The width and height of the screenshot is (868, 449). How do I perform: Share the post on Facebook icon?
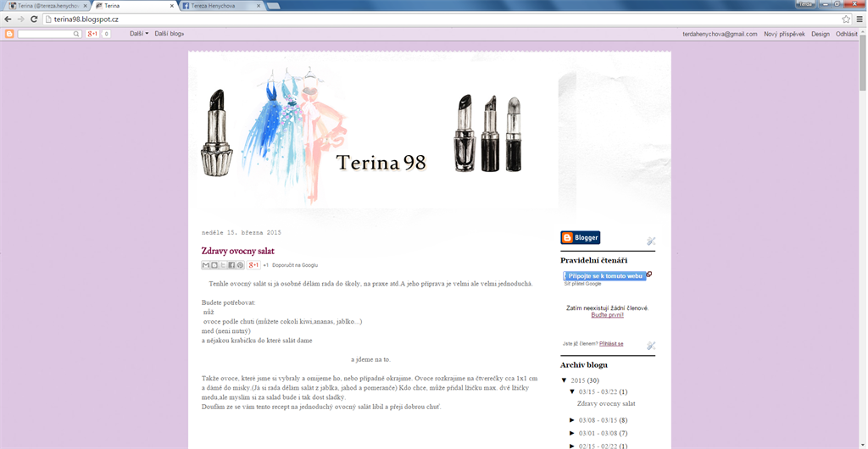click(x=231, y=265)
